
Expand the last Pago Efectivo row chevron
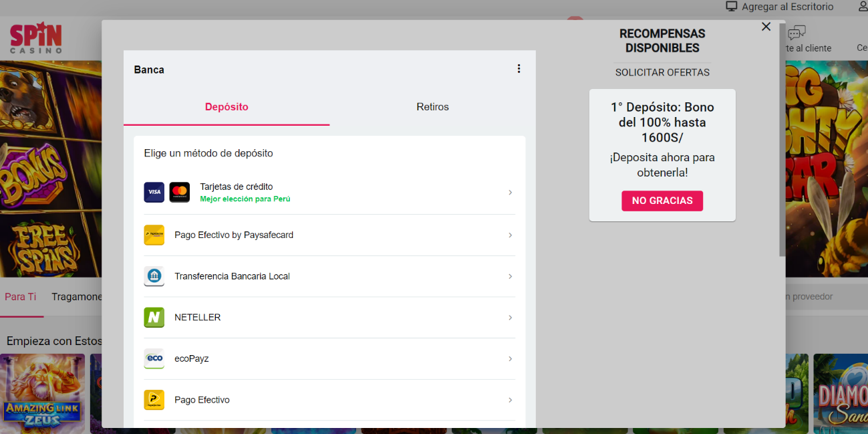click(x=511, y=400)
